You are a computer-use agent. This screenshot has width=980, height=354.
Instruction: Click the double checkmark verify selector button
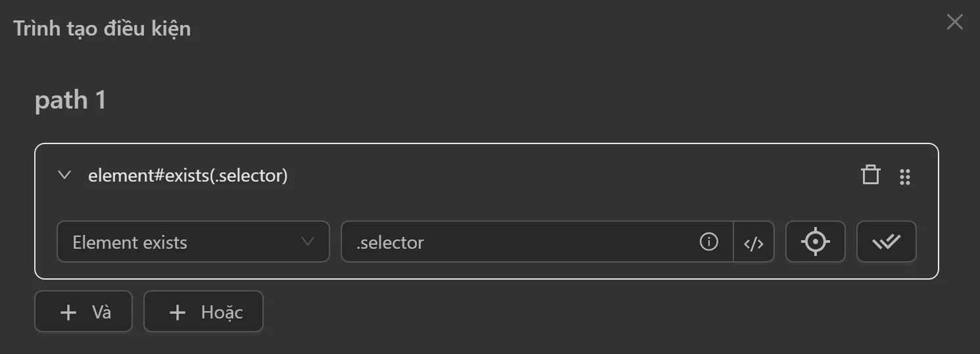886,242
